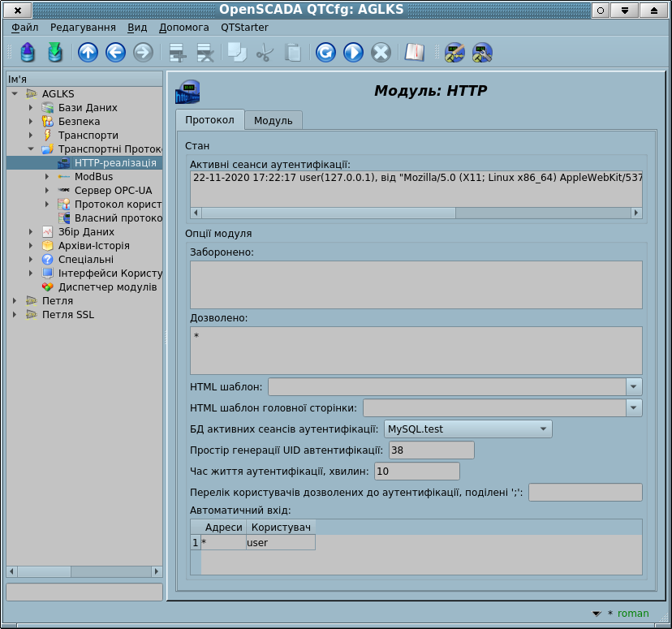
Task: Click the scissors cut icon
Action: click(265, 53)
